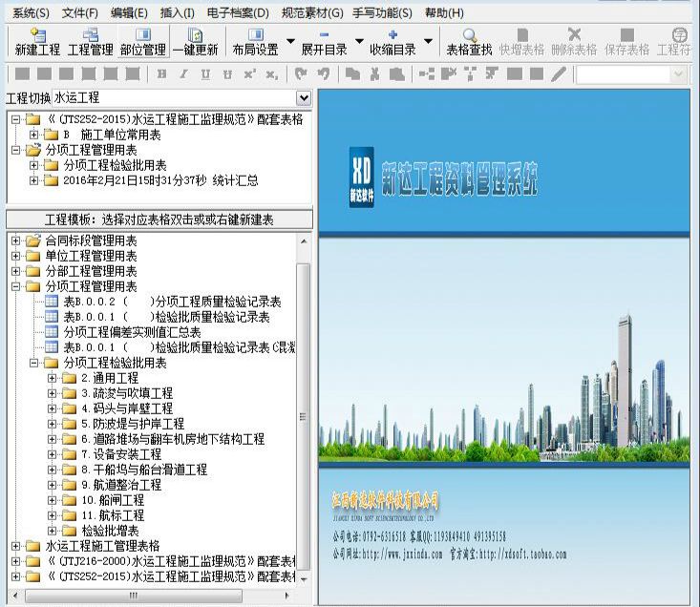Select table icon for 分项工程偏差实测值汇总表
The height and width of the screenshot is (607, 700).
point(53,332)
